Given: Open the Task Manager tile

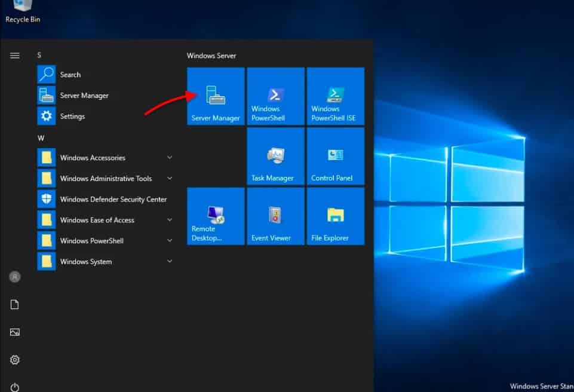Looking at the screenshot, I should point(276,156).
